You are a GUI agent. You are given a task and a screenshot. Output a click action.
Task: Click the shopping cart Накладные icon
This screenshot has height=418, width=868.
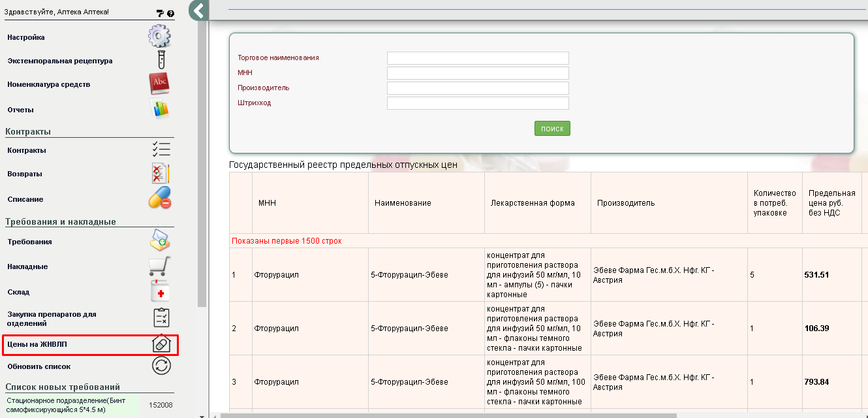coord(161,266)
